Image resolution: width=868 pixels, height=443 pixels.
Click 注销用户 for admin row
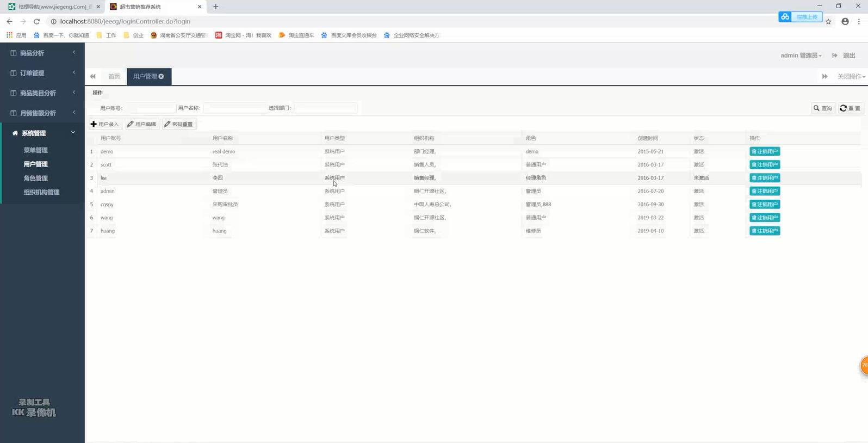click(765, 191)
